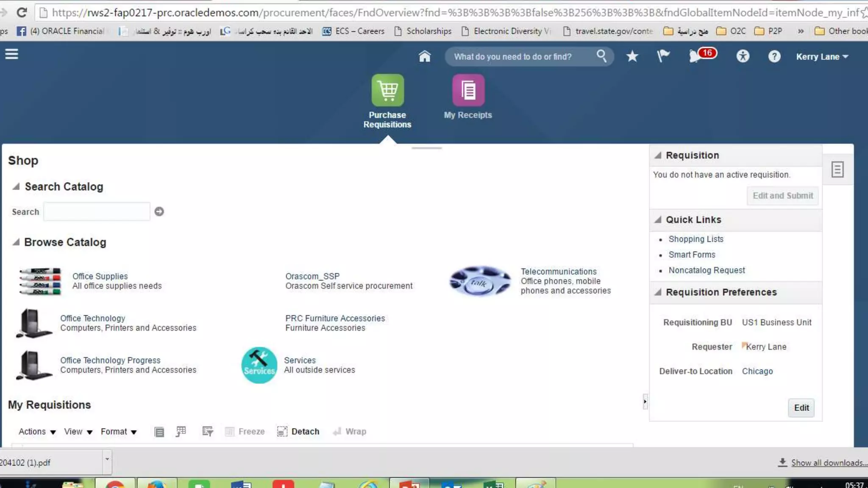This screenshot has width=868, height=488.
Task: Click the Office Technology Progress computer image
Action: [x=34, y=365]
